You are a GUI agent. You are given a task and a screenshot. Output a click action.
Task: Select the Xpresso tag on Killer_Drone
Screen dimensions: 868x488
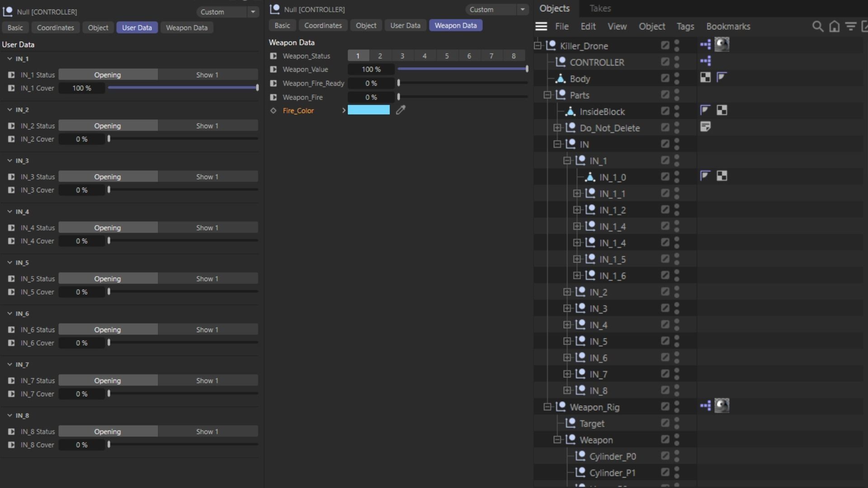tap(705, 44)
